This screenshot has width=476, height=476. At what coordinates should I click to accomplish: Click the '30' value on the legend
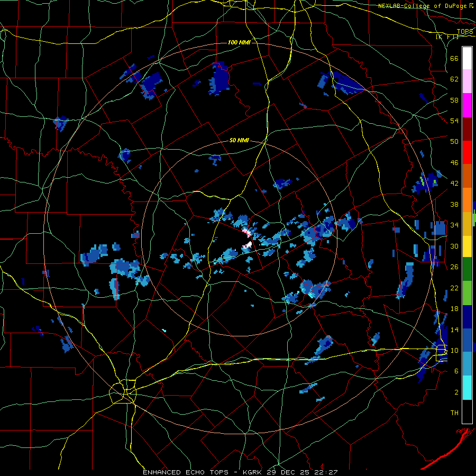click(454, 246)
